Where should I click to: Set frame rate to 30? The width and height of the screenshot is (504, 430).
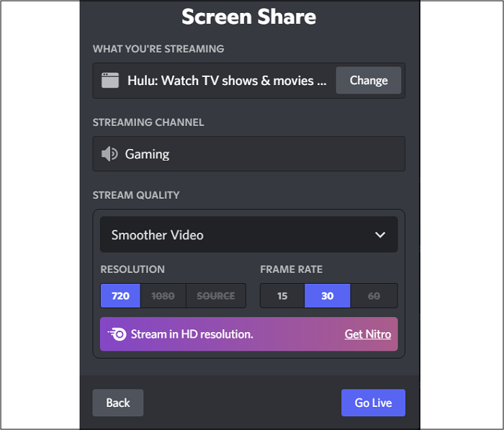pos(327,295)
